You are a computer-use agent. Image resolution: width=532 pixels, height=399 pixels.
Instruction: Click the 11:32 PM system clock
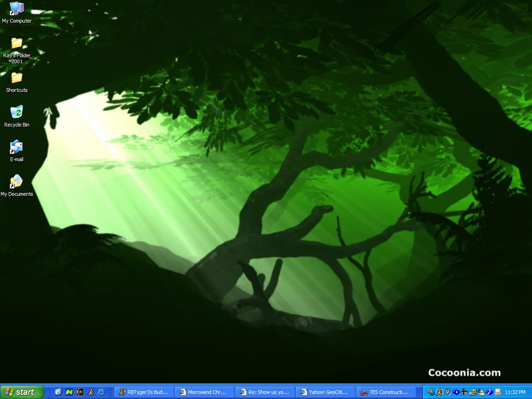click(515, 392)
